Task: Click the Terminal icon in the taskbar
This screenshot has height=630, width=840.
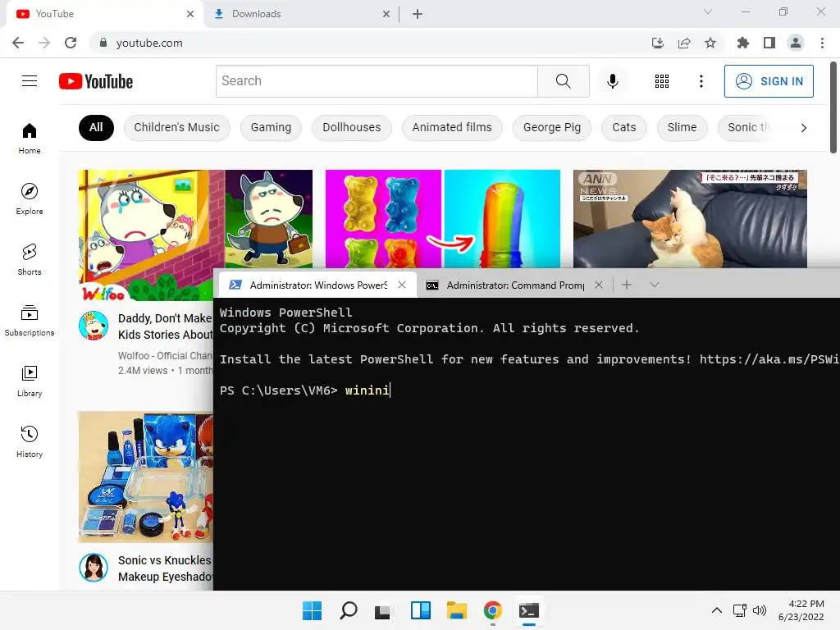Action: point(529,610)
